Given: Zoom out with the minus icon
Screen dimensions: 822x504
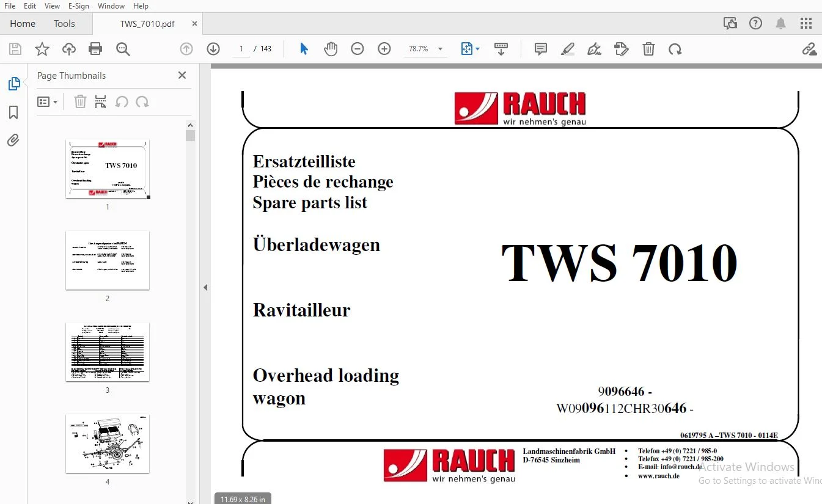Looking at the screenshot, I should click(358, 49).
